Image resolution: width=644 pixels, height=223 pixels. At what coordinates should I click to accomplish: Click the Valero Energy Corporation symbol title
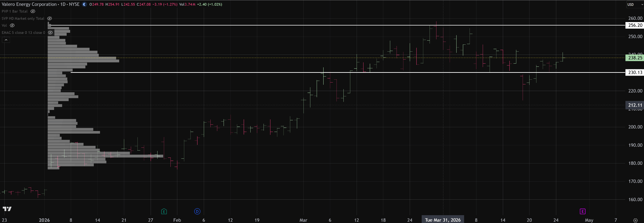[x=29, y=4]
